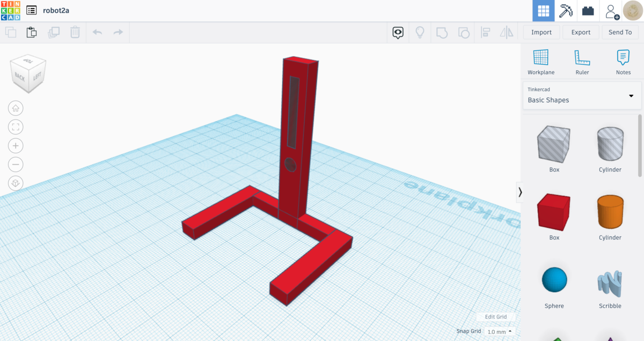Open the Bricks mode
Viewport: 644px width, 341px height.
(x=589, y=11)
